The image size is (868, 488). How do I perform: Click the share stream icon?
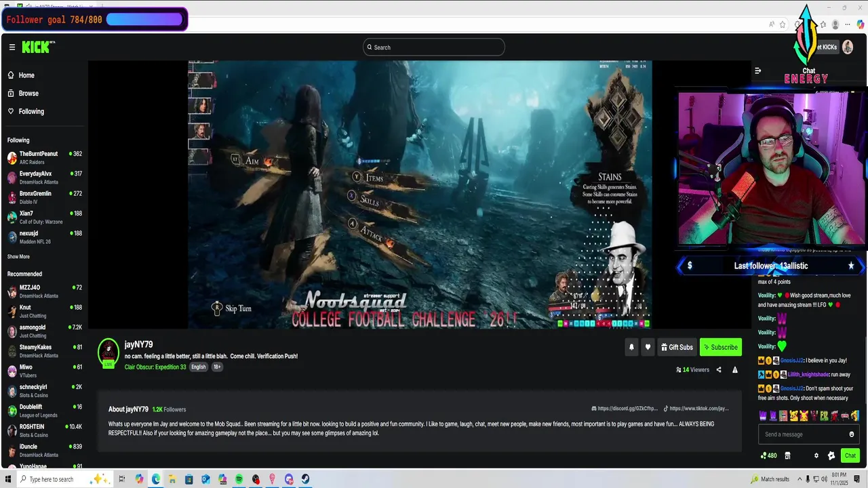[719, 370]
